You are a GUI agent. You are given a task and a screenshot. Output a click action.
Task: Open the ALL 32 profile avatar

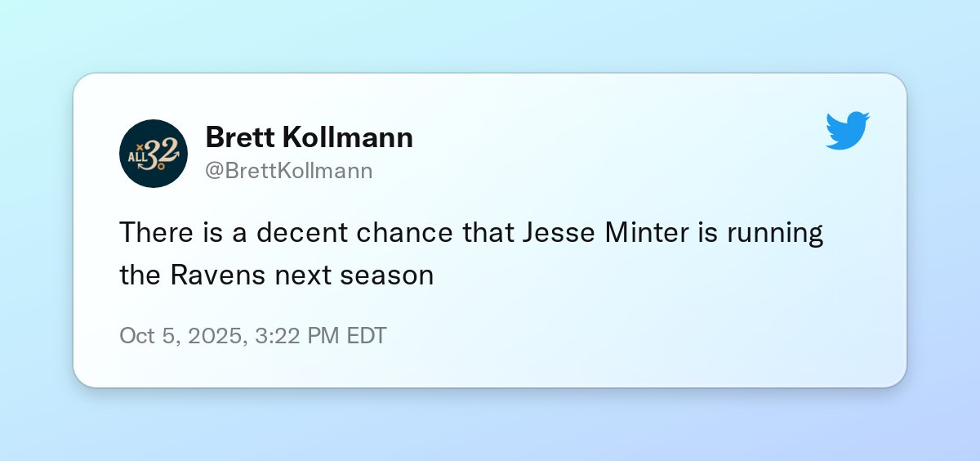point(154,154)
